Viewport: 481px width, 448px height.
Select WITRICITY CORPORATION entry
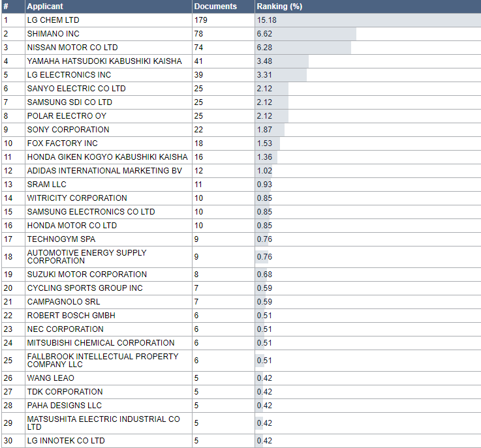(77, 198)
